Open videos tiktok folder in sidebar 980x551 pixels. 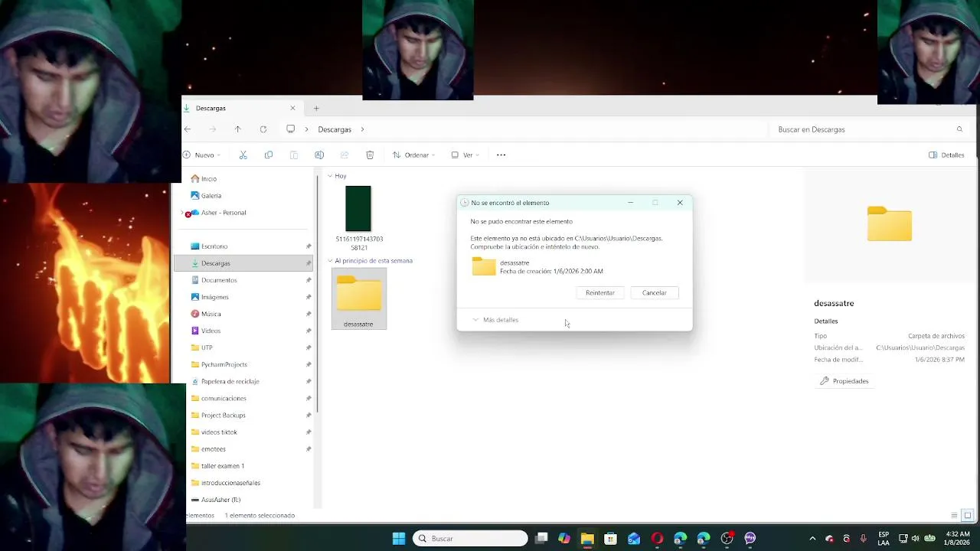click(x=219, y=432)
